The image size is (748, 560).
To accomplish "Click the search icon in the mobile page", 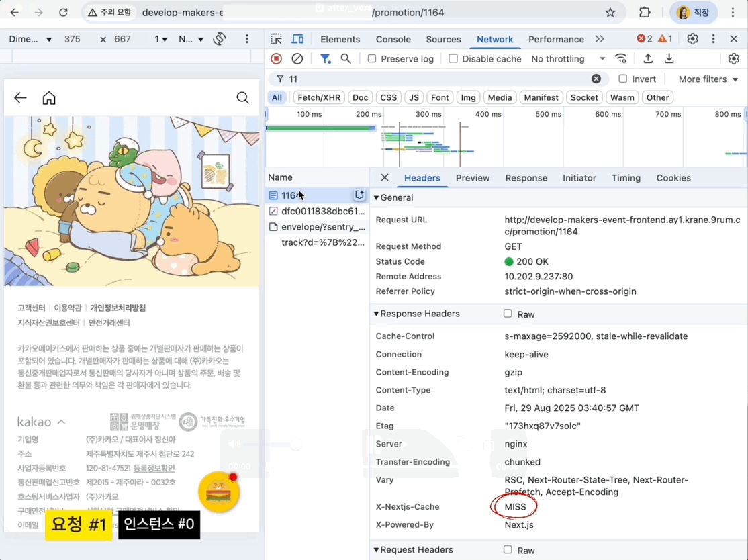I will pos(243,98).
